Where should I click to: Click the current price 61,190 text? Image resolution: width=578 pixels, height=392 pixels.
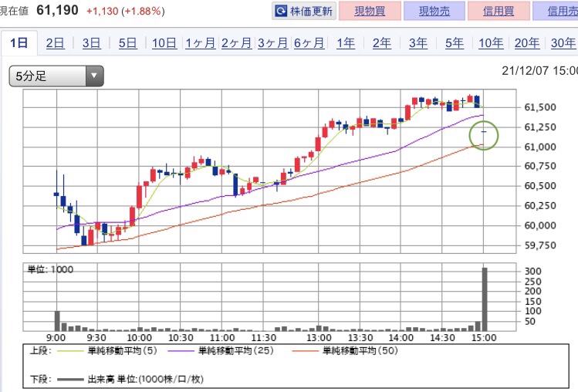57,10
